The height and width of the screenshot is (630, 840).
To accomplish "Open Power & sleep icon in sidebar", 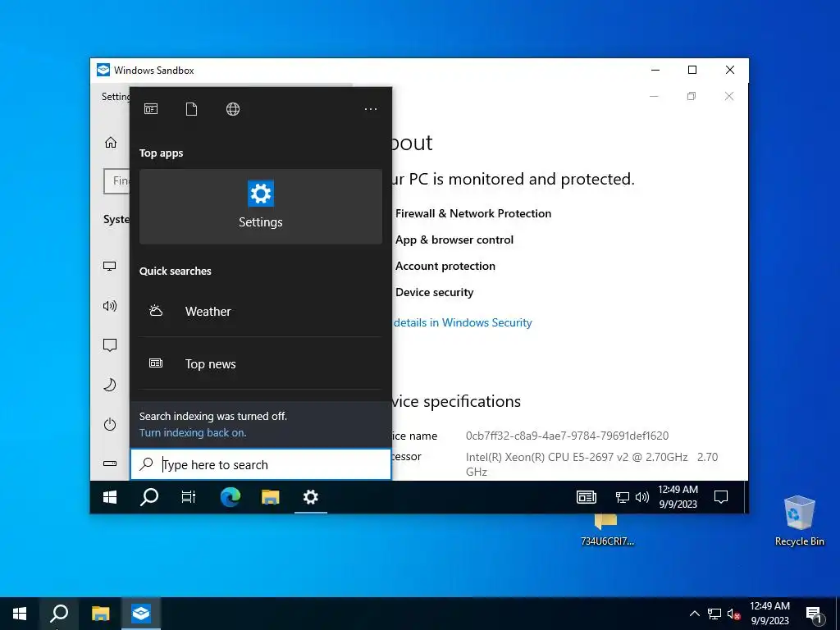I will (x=110, y=424).
